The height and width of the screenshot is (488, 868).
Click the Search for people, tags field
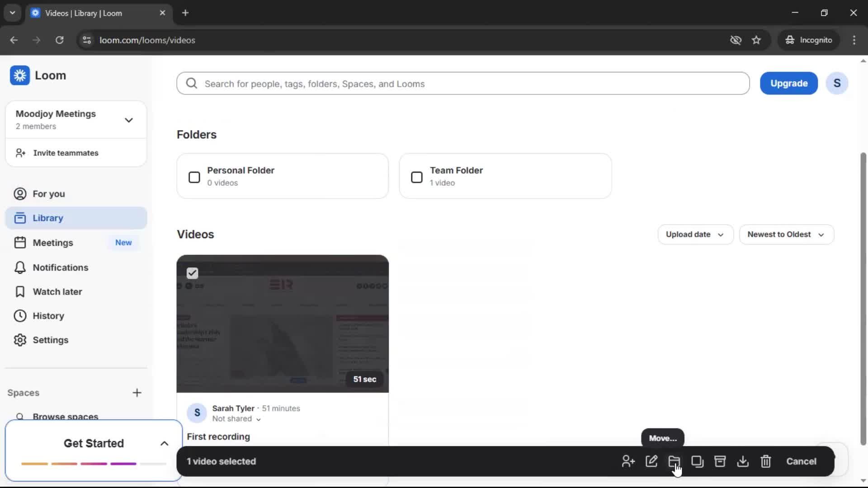coord(463,84)
